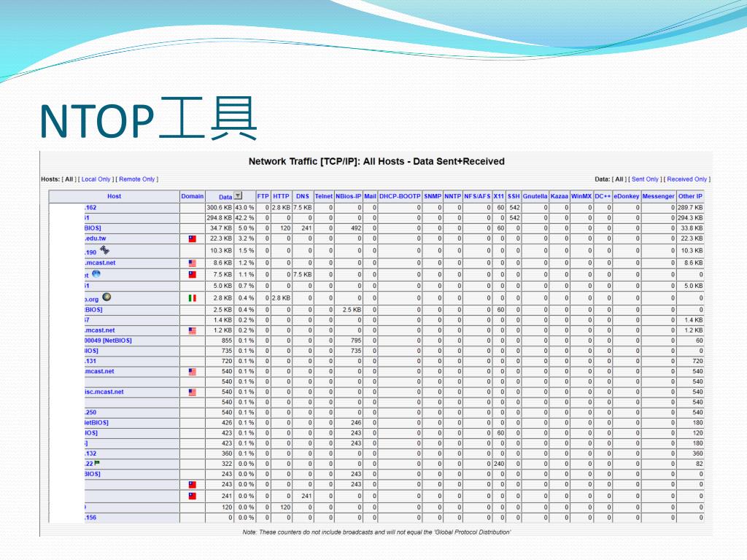This screenshot has width=747, height=560.
Task: Select the 294.3 KB Other IP cell
Action: pyautogui.click(x=690, y=218)
